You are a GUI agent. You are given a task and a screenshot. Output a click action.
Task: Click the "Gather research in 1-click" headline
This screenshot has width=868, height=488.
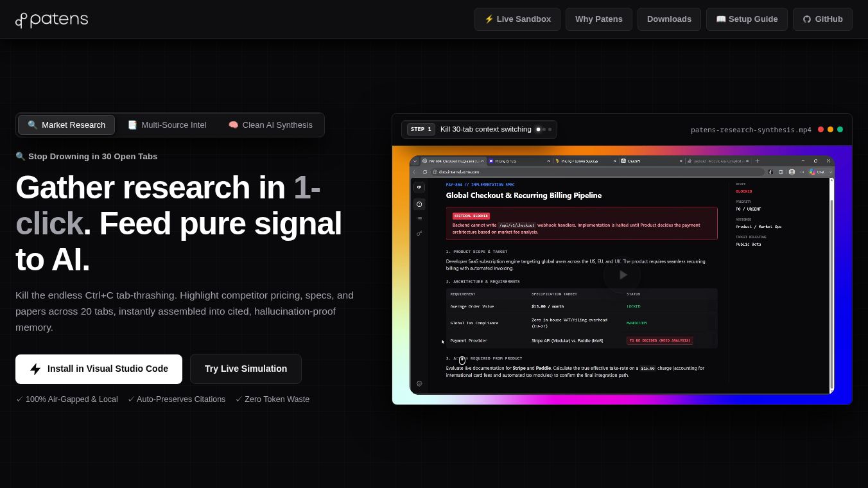click(x=178, y=223)
